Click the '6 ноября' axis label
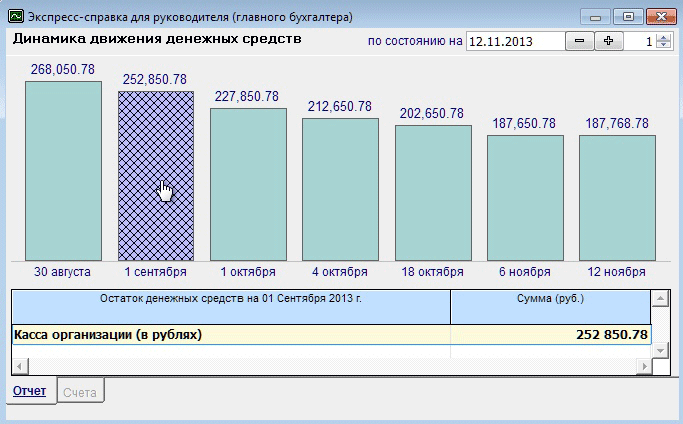 click(x=525, y=272)
